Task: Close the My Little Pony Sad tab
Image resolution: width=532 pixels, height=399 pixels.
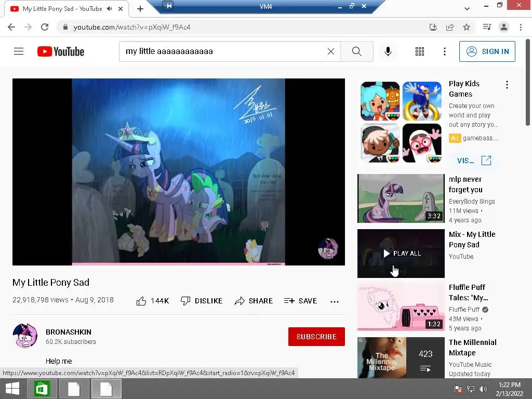Action: 121,9
